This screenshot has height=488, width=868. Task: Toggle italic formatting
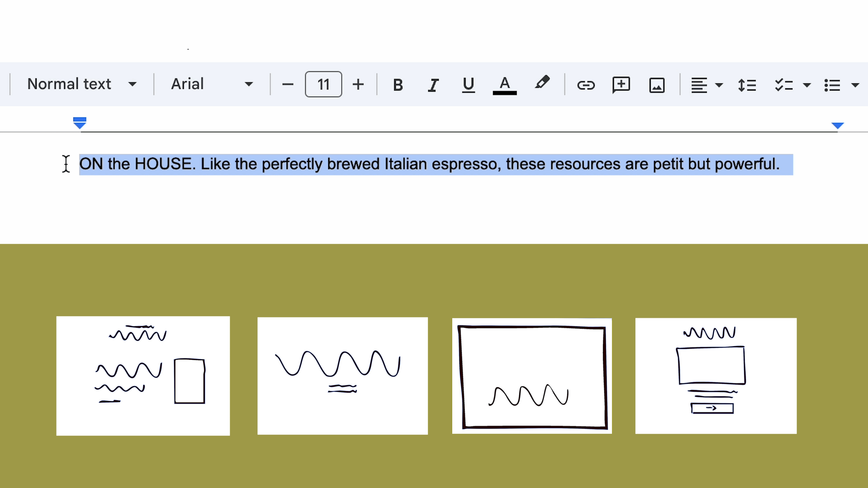pyautogui.click(x=433, y=85)
